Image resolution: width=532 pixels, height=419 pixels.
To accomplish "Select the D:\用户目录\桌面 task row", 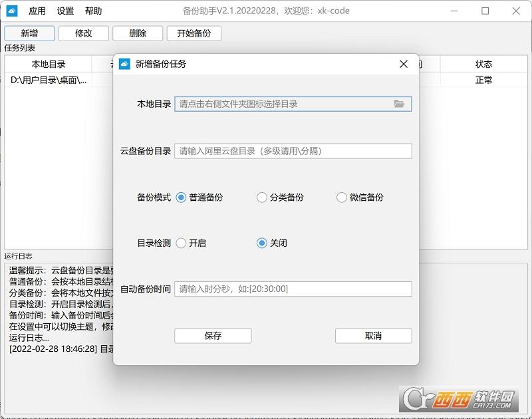I will (x=49, y=80).
